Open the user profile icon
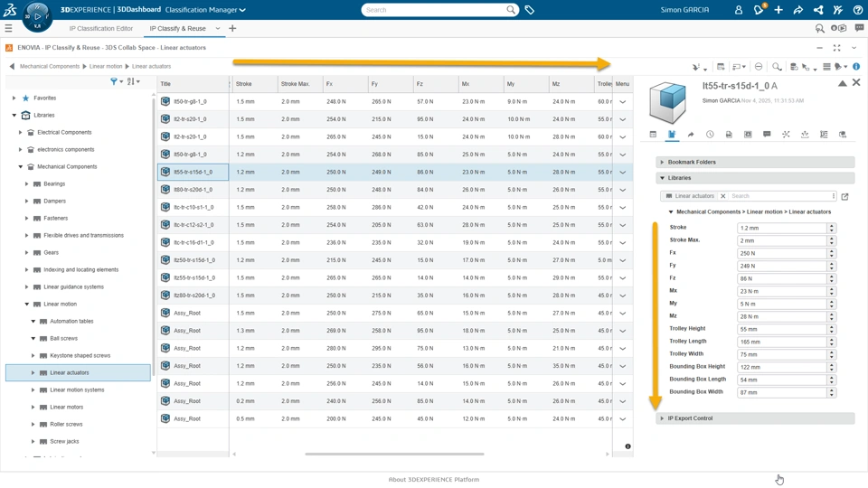 coord(739,10)
